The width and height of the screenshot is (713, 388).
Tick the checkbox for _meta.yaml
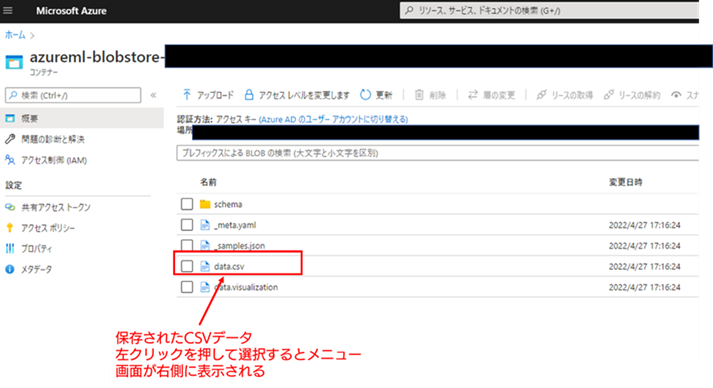coord(187,225)
